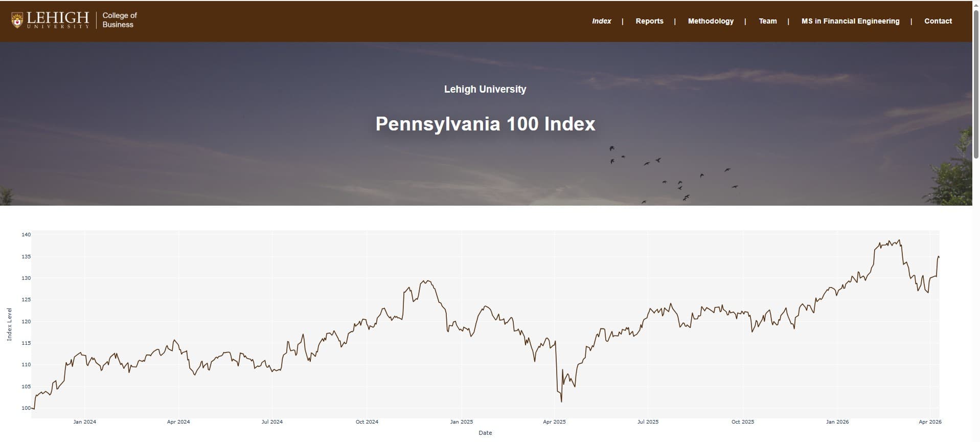Open the Methodology page
The image size is (980, 442).
(x=710, y=21)
